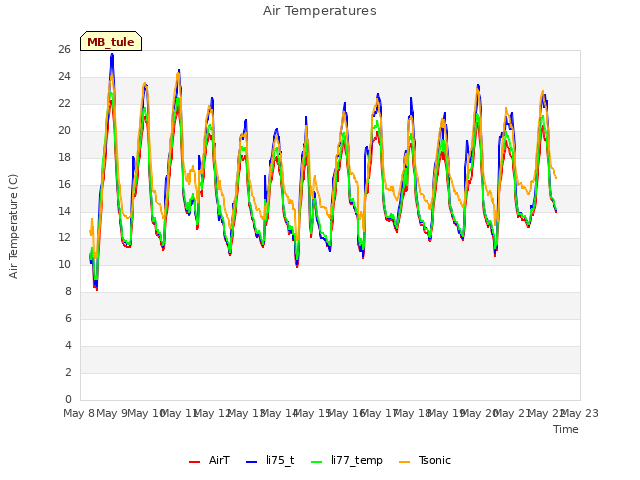Select the li75_t legend label
The height and width of the screenshot is (480, 640).
280,460
